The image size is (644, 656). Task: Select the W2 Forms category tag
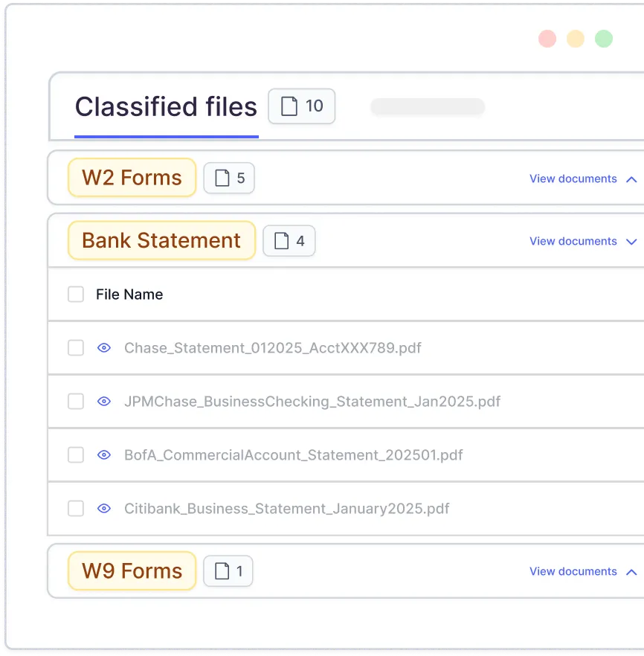tap(132, 177)
